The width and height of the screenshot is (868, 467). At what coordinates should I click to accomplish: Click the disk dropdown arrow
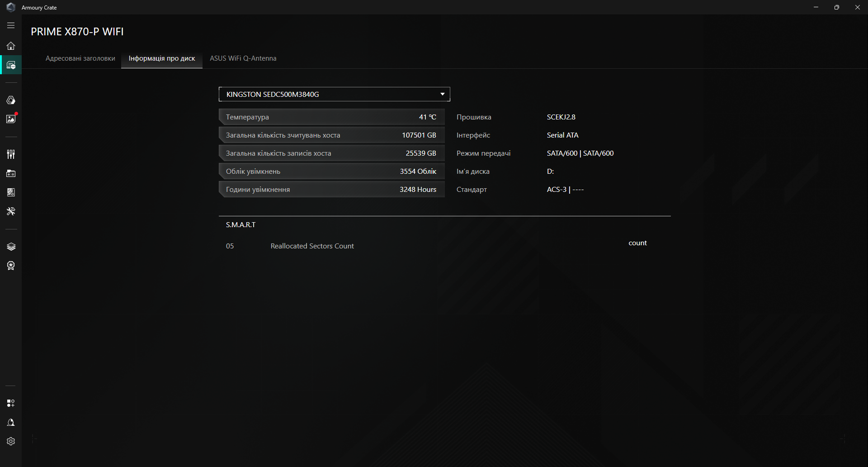tap(443, 94)
